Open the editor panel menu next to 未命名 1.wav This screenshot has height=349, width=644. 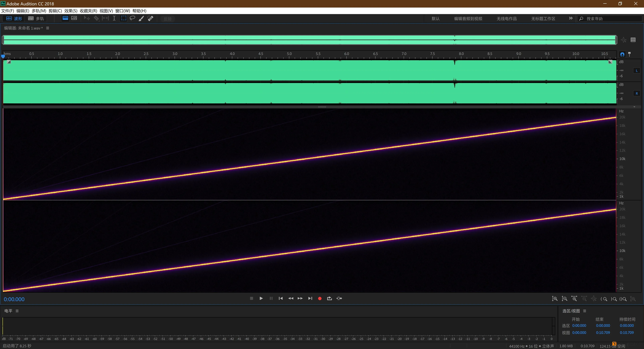[x=47, y=28]
